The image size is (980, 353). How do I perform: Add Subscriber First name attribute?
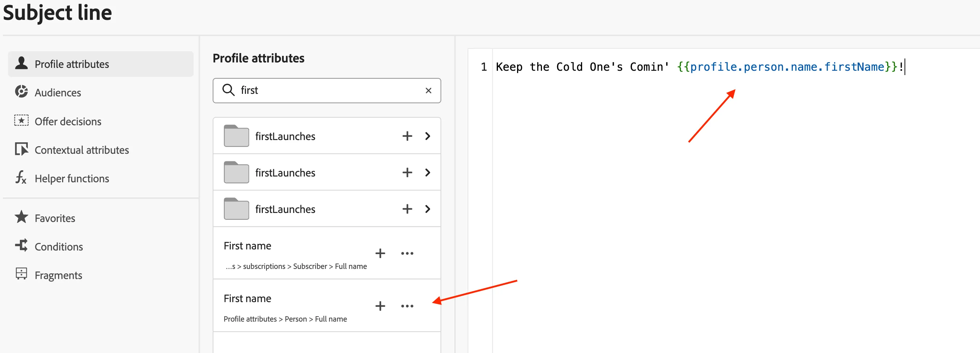380,253
